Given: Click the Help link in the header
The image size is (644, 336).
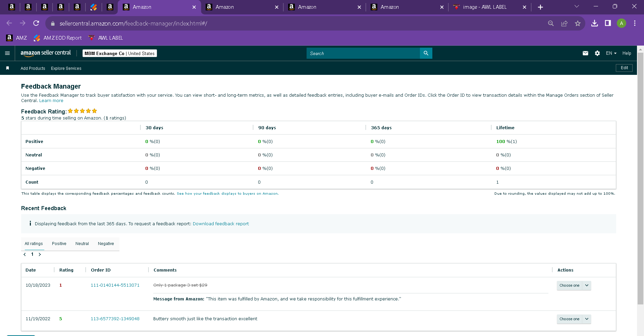Looking at the screenshot, I should pos(627,53).
